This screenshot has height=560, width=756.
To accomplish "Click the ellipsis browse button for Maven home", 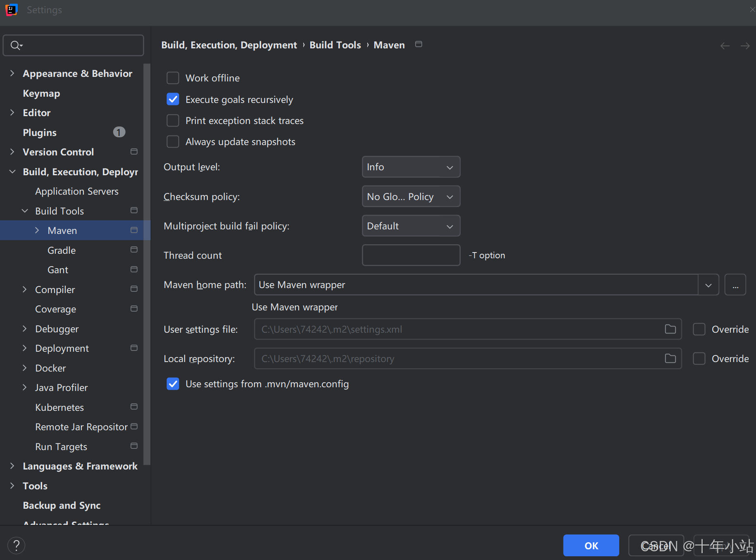I will 735,285.
